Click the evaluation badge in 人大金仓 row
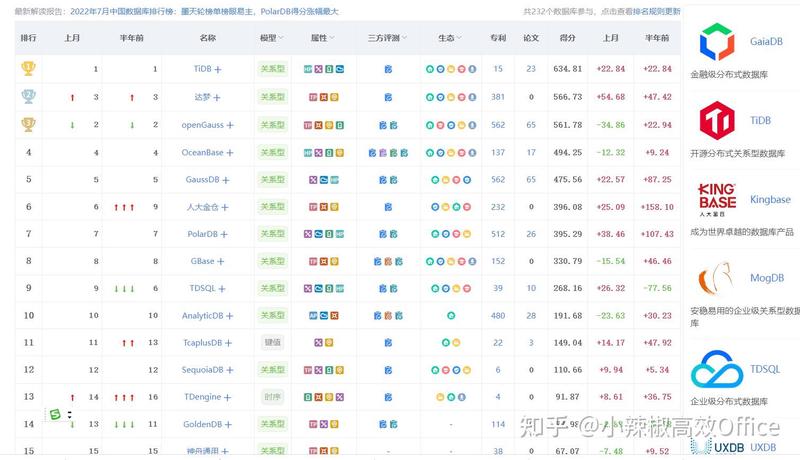800x460 pixels. click(388, 207)
